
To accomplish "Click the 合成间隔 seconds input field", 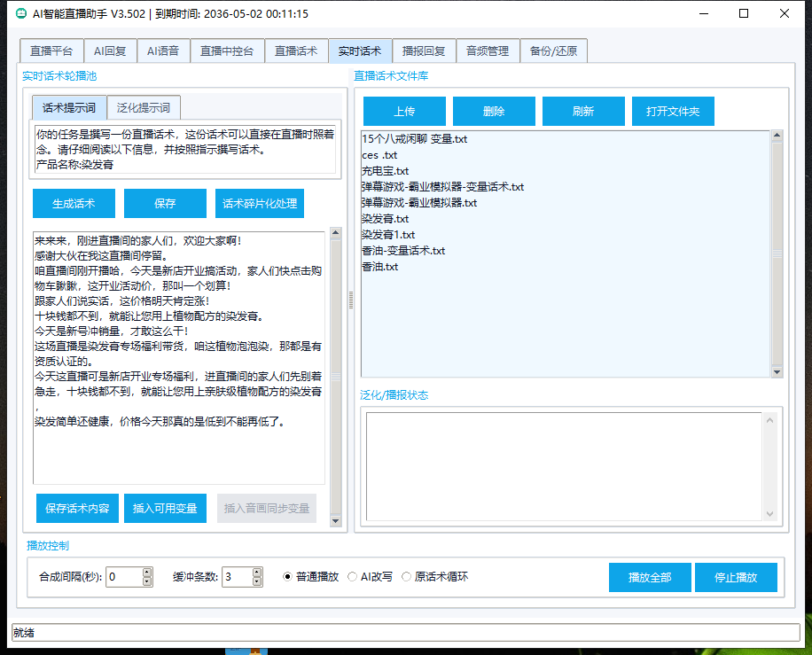I will pyautogui.click(x=123, y=577).
